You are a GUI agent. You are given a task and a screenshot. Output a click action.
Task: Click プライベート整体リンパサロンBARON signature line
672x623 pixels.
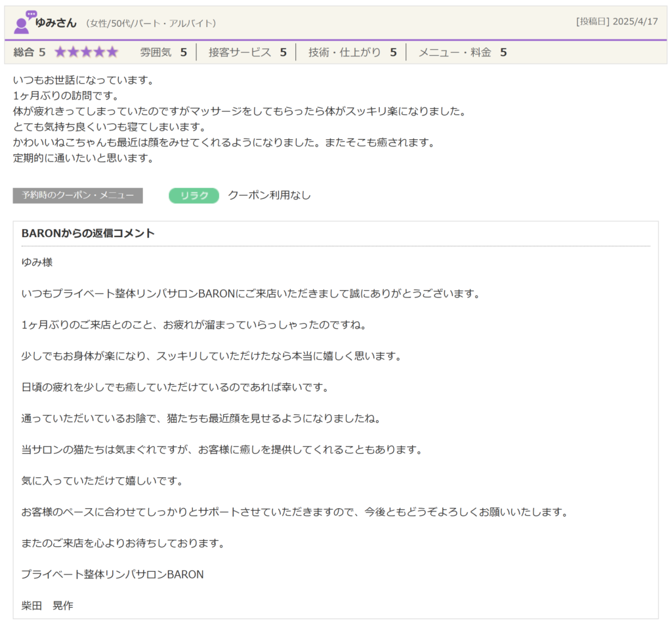click(x=112, y=574)
